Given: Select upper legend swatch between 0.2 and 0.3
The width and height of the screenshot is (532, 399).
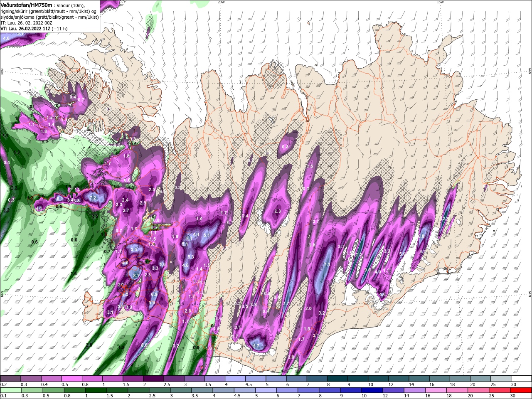Looking at the screenshot, I should click(10, 379).
